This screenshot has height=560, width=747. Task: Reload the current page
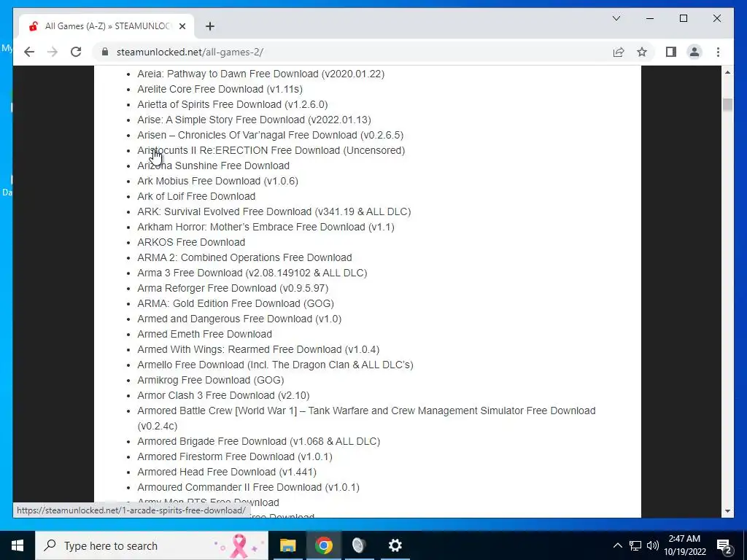click(x=76, y=52)
